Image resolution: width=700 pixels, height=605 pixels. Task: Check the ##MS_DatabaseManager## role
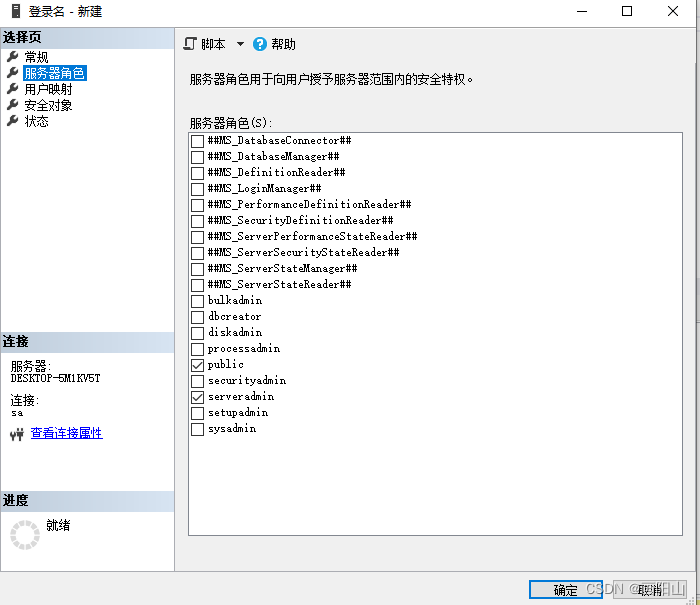click(197, 157)
